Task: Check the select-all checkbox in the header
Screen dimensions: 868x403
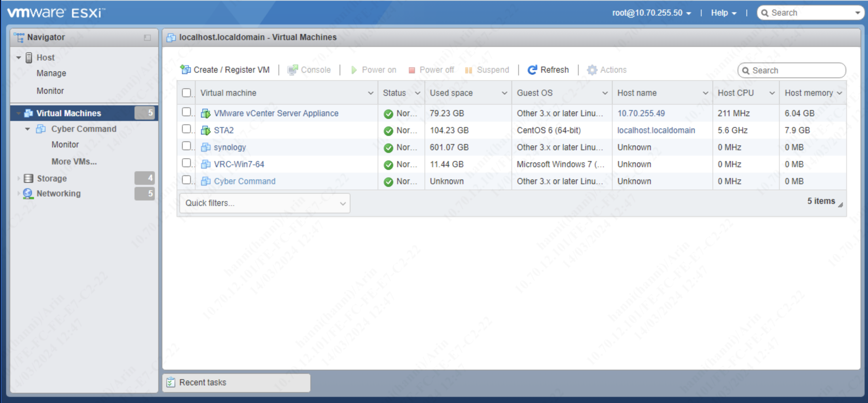Action: tap(186, 92)
